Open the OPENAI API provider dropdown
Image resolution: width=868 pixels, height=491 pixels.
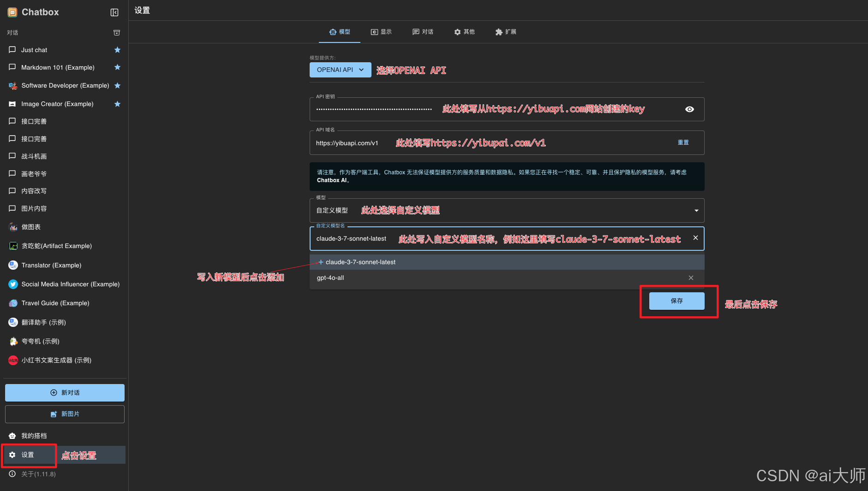[341, 70]
